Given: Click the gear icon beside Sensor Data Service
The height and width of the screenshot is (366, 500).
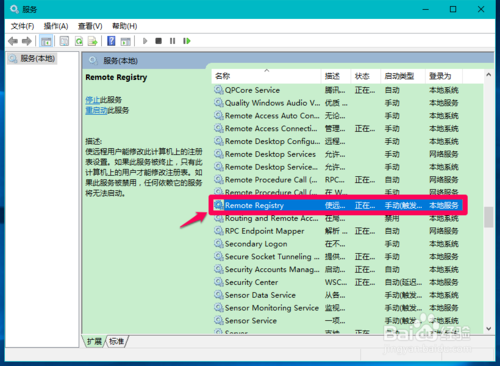Looking at the screenshot, I should click(x=219, y=295).
